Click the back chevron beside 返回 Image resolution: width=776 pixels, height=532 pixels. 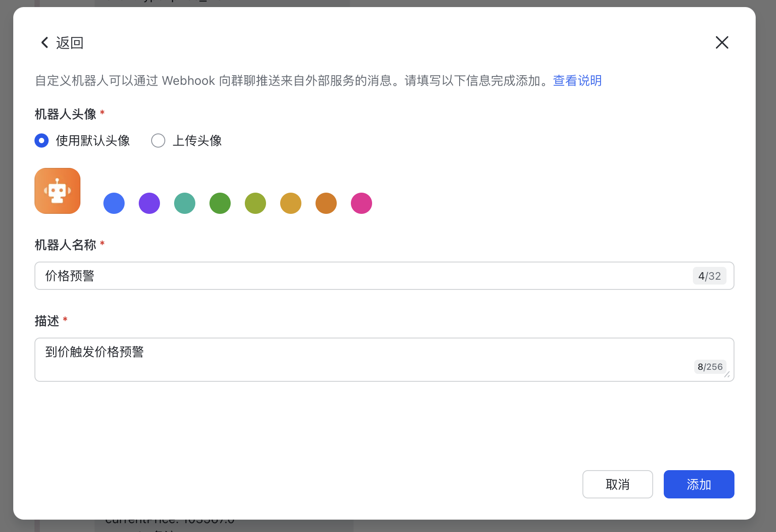pos(44,42)
